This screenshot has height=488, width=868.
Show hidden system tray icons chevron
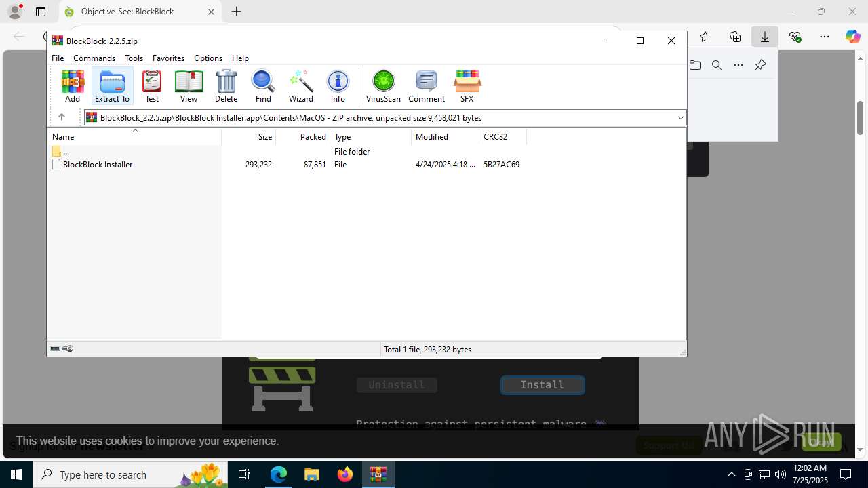(731, 474)
